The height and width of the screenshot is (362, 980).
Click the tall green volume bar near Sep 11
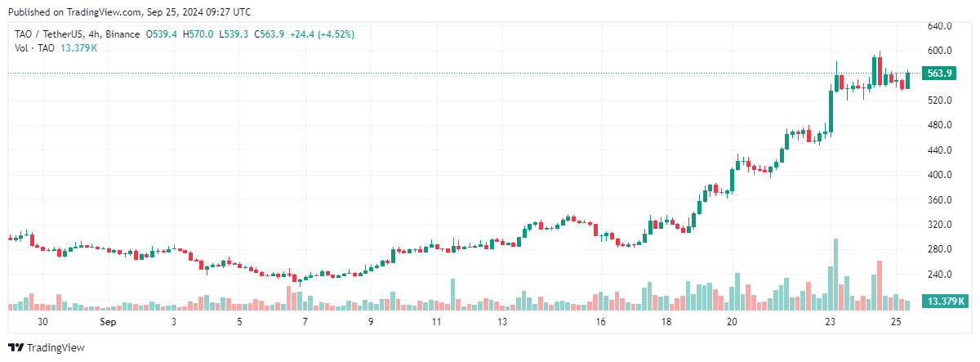click(x=452, y=294)
